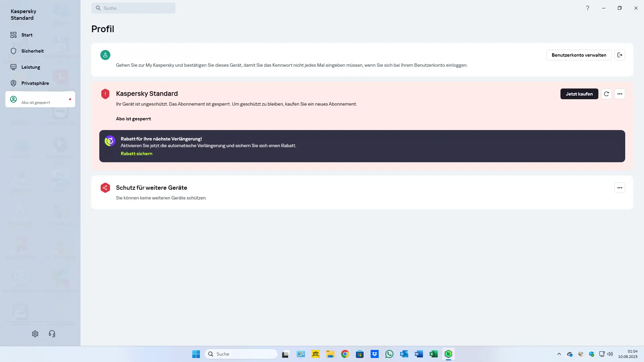Refresh the subscription status
Image resolution: width=644 pixels, height=362 pixels.
[x=606, y=94]
